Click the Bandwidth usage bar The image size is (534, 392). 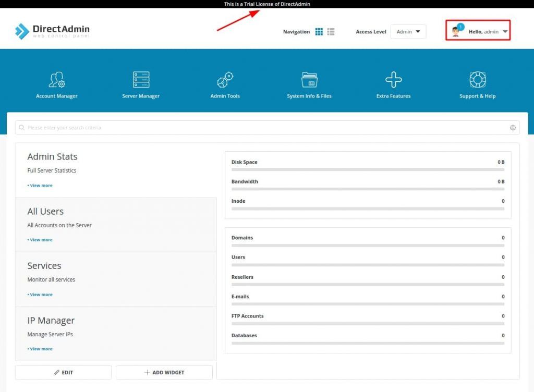[368, 189]
